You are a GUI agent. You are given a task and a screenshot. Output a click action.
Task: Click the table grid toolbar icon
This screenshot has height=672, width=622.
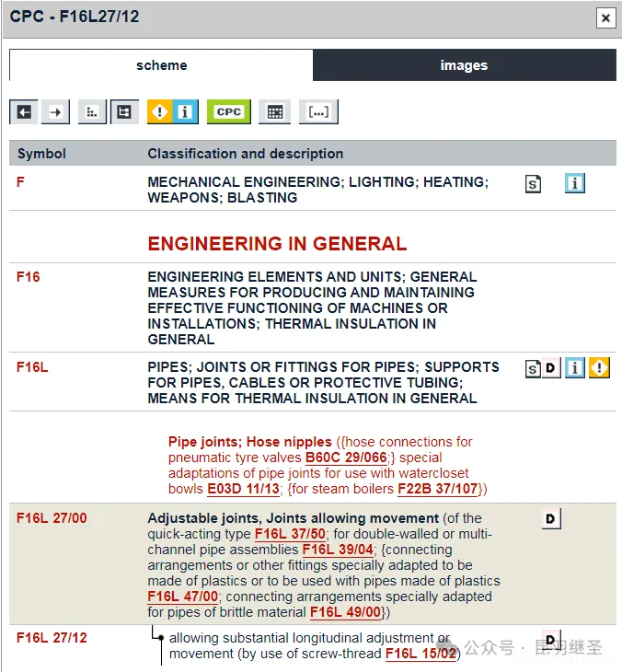(273, 112)
